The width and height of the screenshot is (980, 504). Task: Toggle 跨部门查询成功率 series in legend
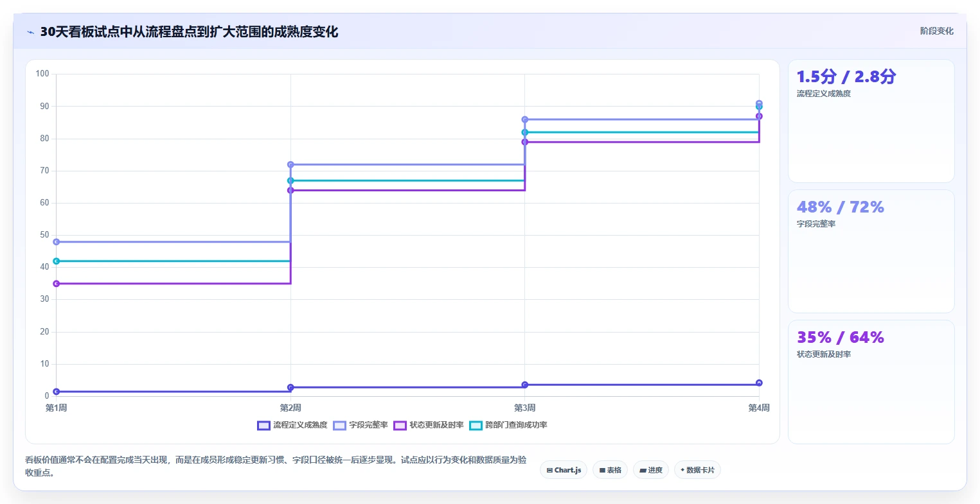(x=508, y=425)
